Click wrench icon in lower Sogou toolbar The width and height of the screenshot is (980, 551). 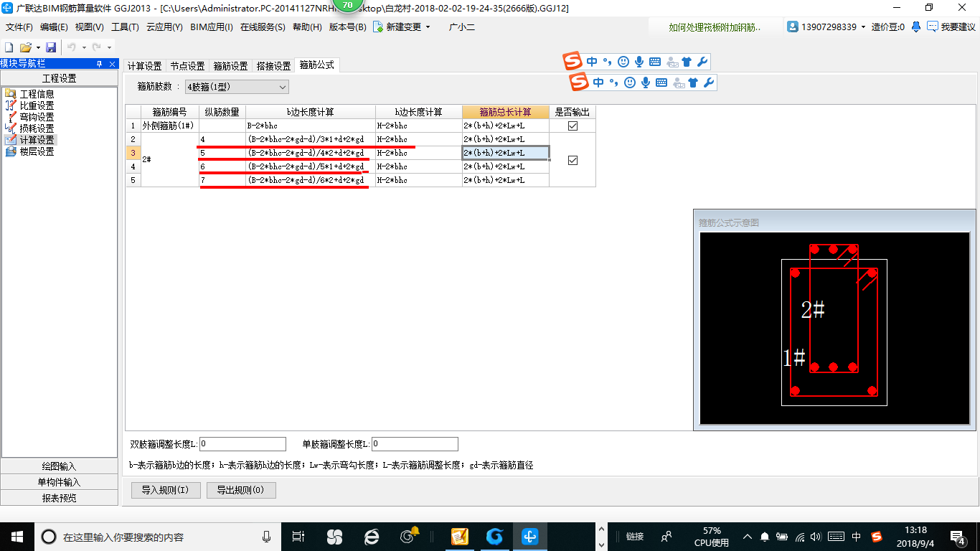click(709, 83)
